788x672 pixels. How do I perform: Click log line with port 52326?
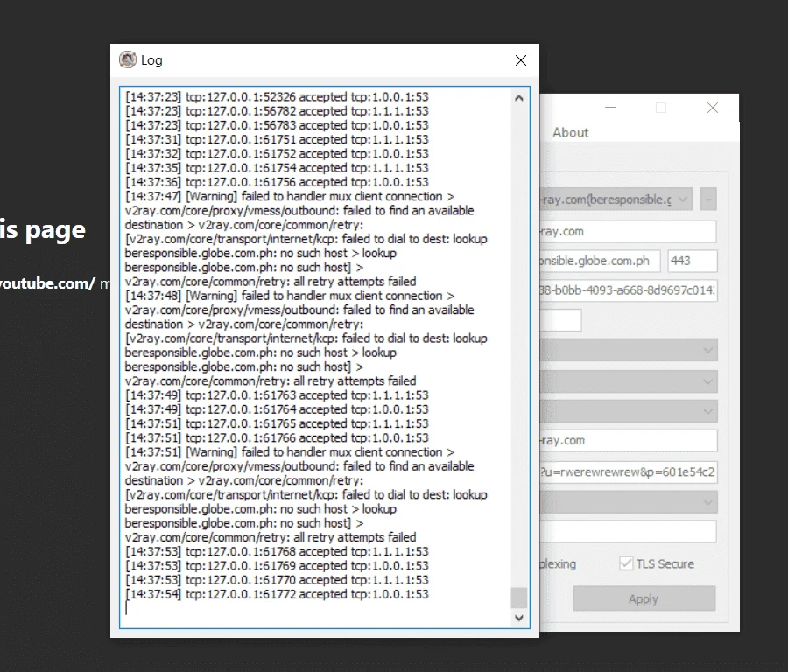pos(277,97)
